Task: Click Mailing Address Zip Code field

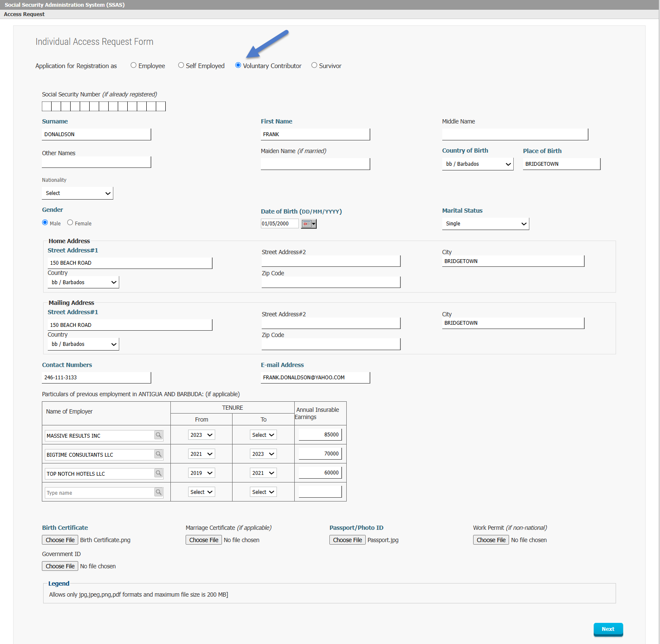Action: pos(331,344)
